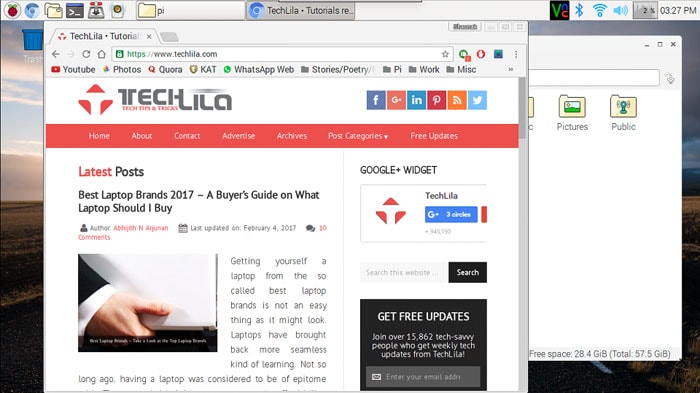Screen dimensions: 700x393
Task: Toggle Bluetooth from system tray
Action: pyautogui.click(x=579, y=10)
